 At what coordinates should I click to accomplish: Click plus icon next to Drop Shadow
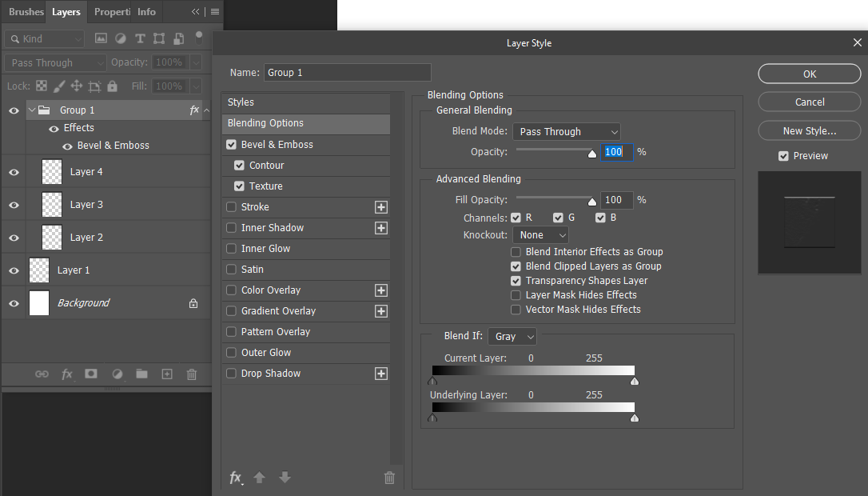381,374
